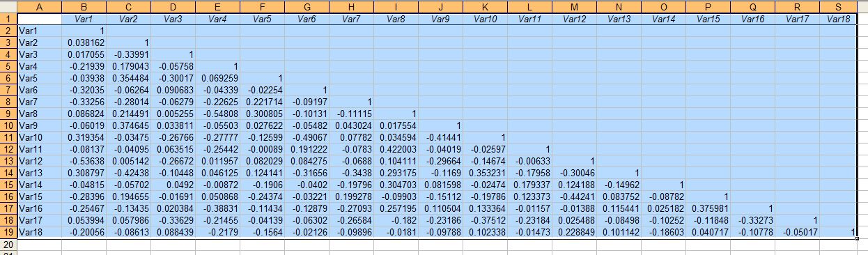Click the Var2 row label cell
The width and height of the screenshot is (868, 255).
point(40,42)
